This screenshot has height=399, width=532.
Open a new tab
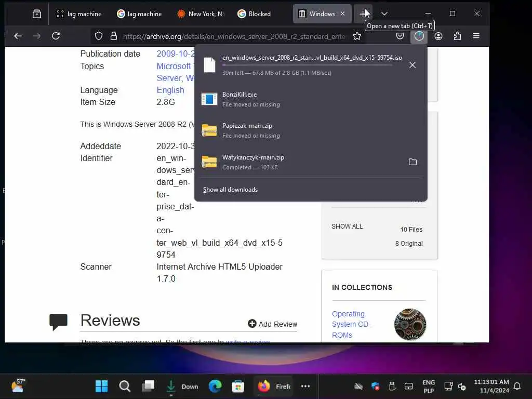363,14
